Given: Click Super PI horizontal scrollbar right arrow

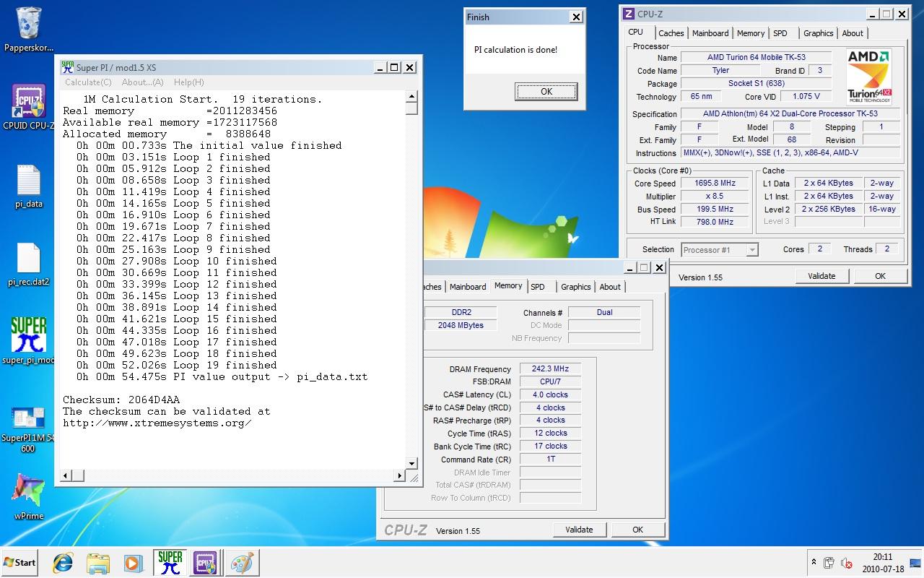Looking at the screenshot, I should 399,475.
